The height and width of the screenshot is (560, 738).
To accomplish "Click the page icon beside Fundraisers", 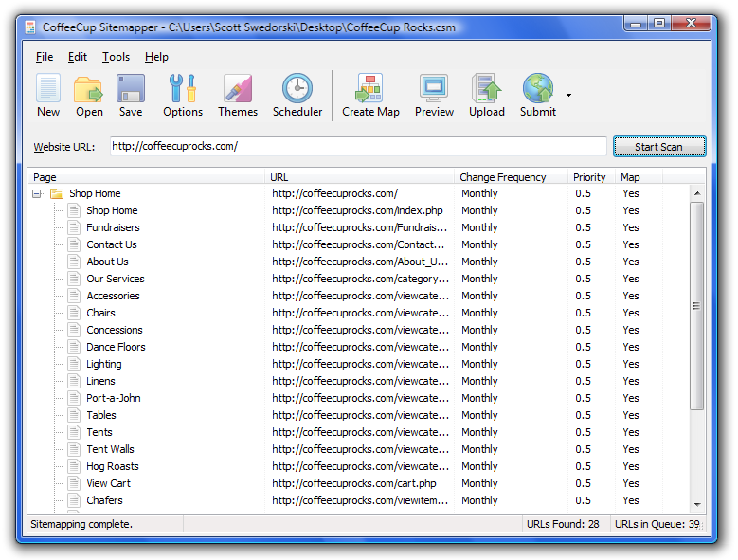I will 74,227.
